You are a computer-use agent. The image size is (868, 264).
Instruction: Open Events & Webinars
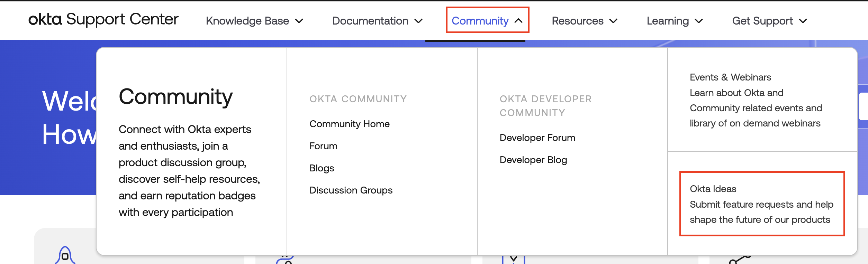730,77
